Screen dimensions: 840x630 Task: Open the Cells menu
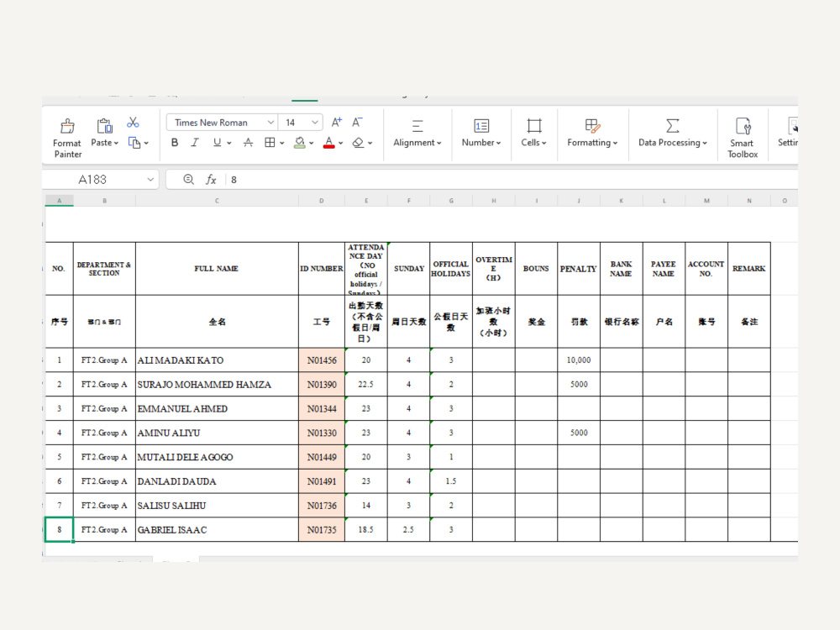coord(534,133)
